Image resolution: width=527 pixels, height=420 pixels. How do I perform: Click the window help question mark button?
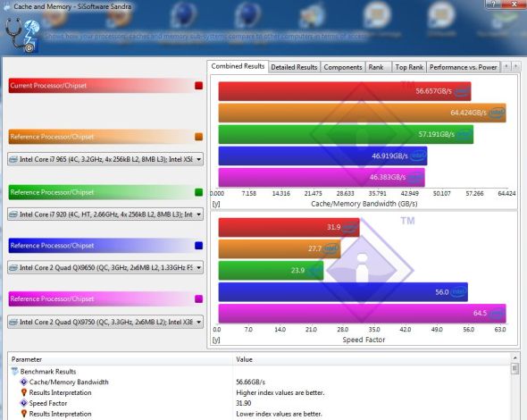493,4
